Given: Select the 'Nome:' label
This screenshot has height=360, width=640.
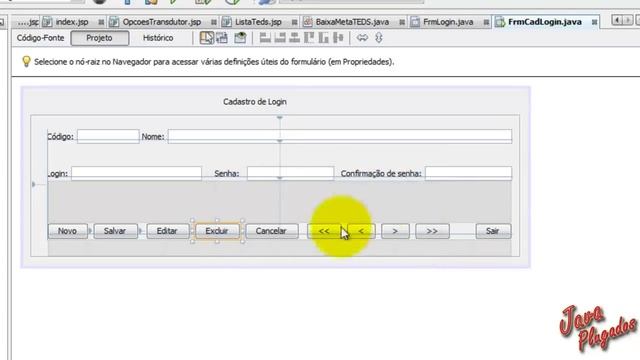Looking at the screenshot, I should (153, 137).
